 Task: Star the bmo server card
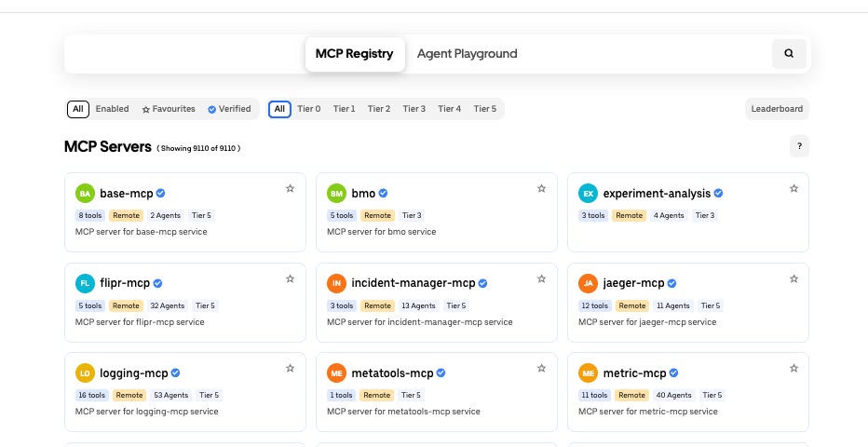pos(541,189)
